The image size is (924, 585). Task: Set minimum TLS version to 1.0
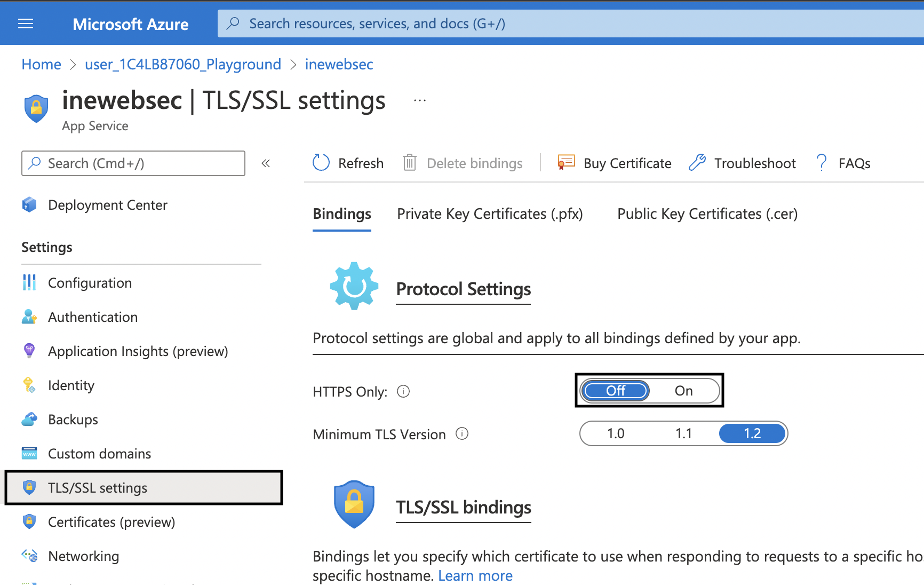[x=615, y=433]
